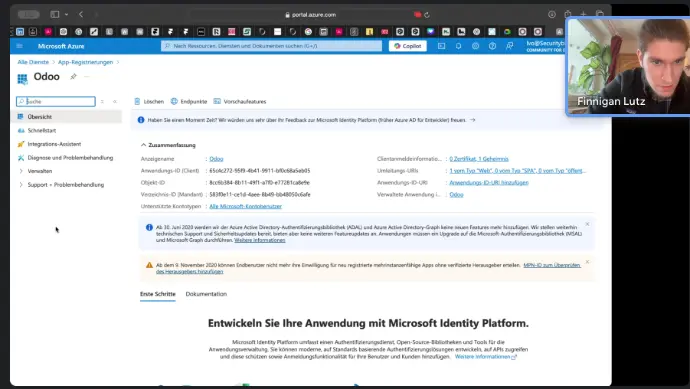Open the Odoo Anzeigename link

(x=216, y=159)
